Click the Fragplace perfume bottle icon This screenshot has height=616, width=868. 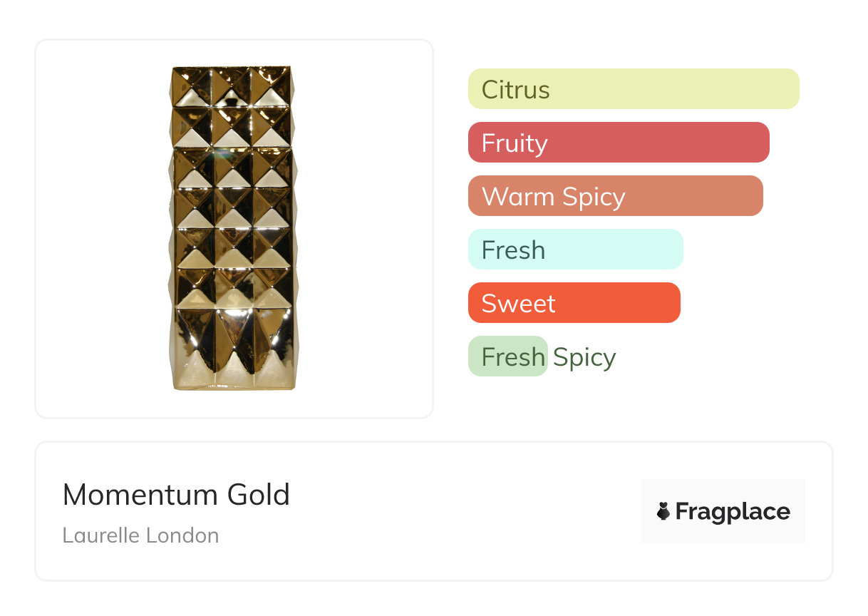(x=663, y=511)
